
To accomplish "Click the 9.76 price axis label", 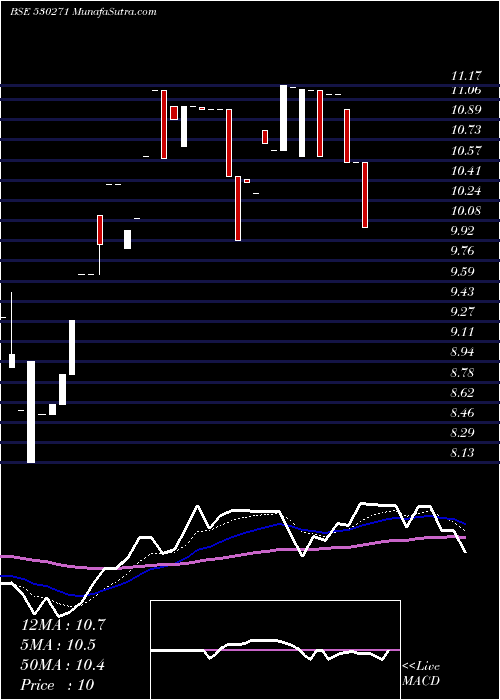I will pos(462,251).
